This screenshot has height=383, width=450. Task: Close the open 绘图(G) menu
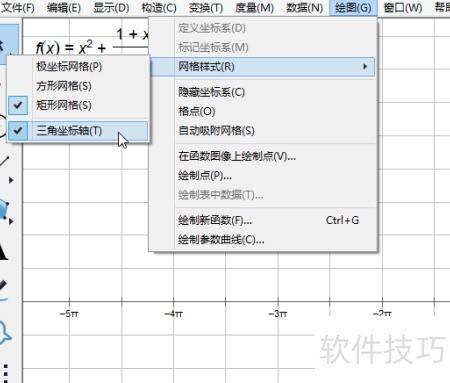(x=353, y=7)
